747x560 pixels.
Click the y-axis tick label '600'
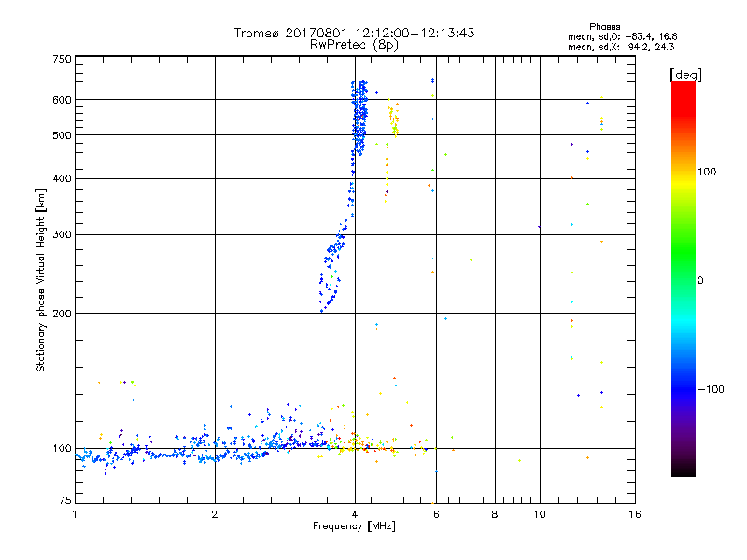tap(62, 100)
